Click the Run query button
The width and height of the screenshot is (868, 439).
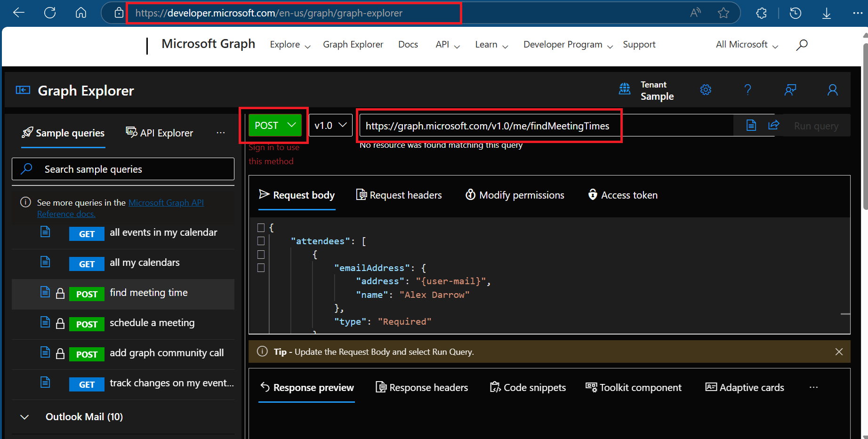click(x=816, y=126)
